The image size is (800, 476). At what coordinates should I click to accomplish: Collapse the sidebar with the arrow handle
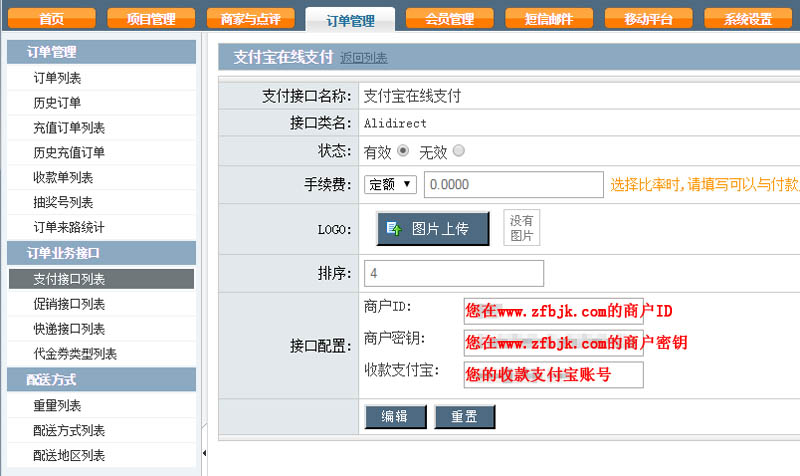[x=204, y=453]
